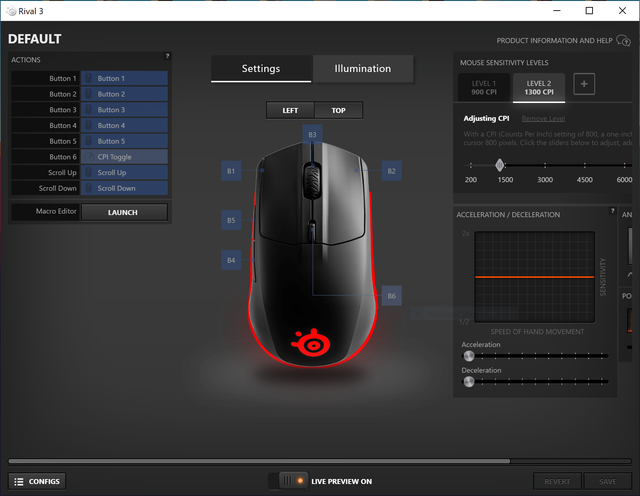
Task: Select the Level 1 900 CPI tab
Action: click(484, 87)
